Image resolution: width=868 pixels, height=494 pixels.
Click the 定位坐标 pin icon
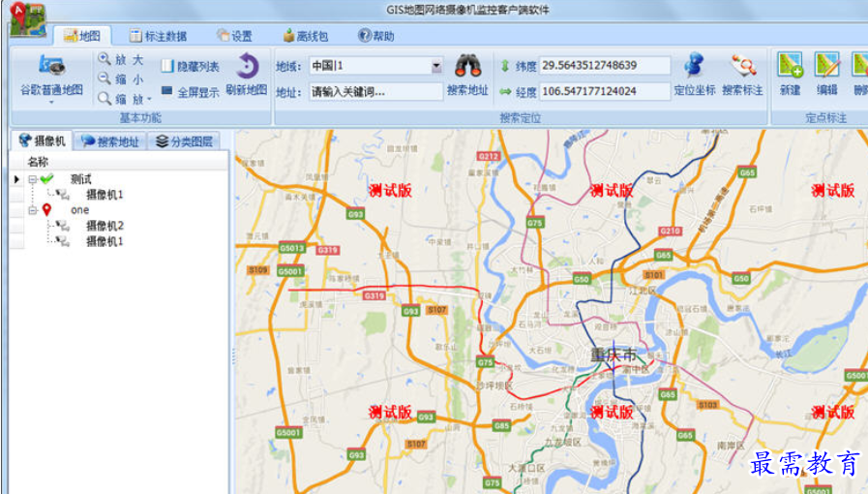tap(694, 65)
